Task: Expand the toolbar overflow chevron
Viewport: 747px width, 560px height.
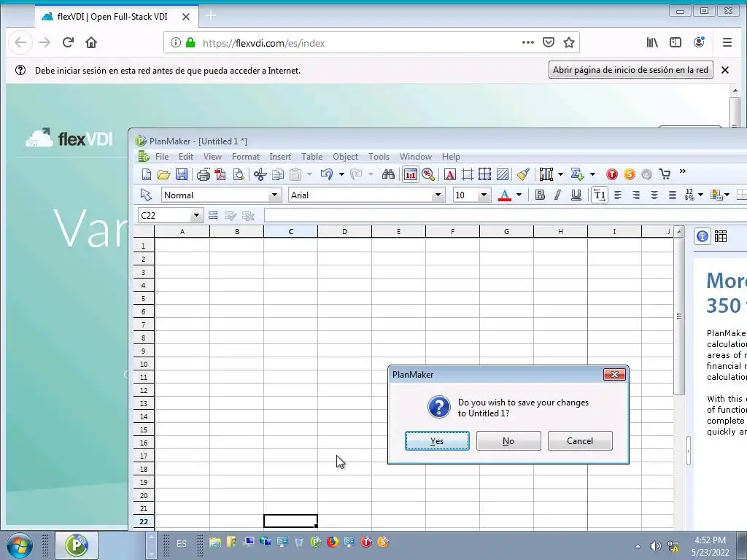Action: coord(683,171)
